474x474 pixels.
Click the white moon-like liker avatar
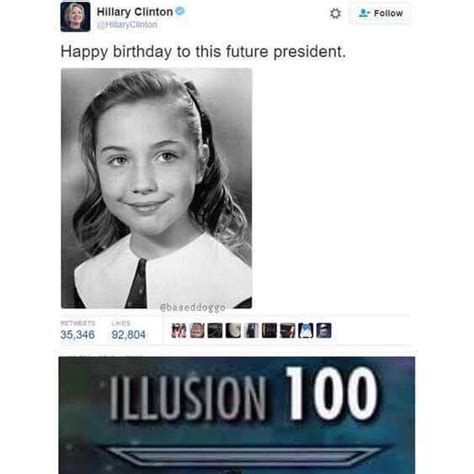(x=233, y=330)
